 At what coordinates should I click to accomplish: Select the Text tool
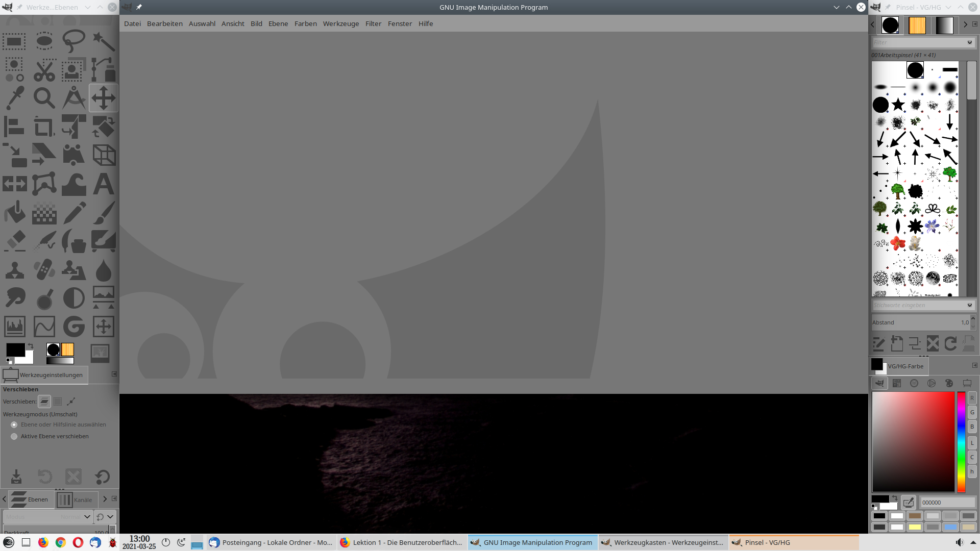104,184
